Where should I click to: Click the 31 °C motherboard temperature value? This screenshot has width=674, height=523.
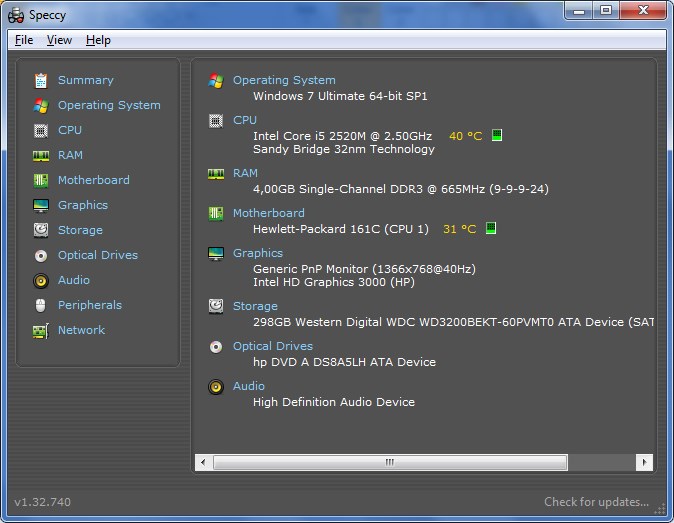click(460, 229)
